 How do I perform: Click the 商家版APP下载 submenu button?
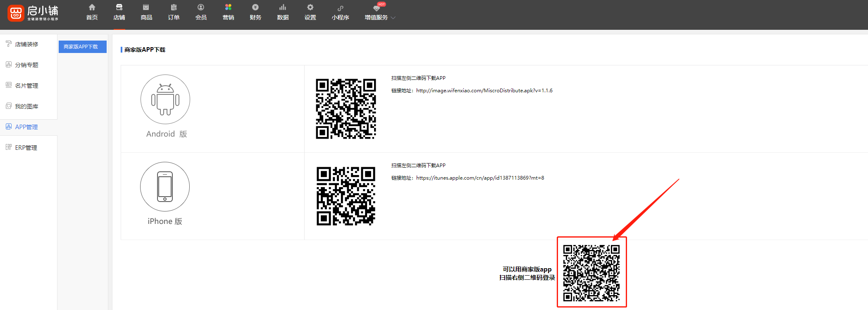pos(83,47)
